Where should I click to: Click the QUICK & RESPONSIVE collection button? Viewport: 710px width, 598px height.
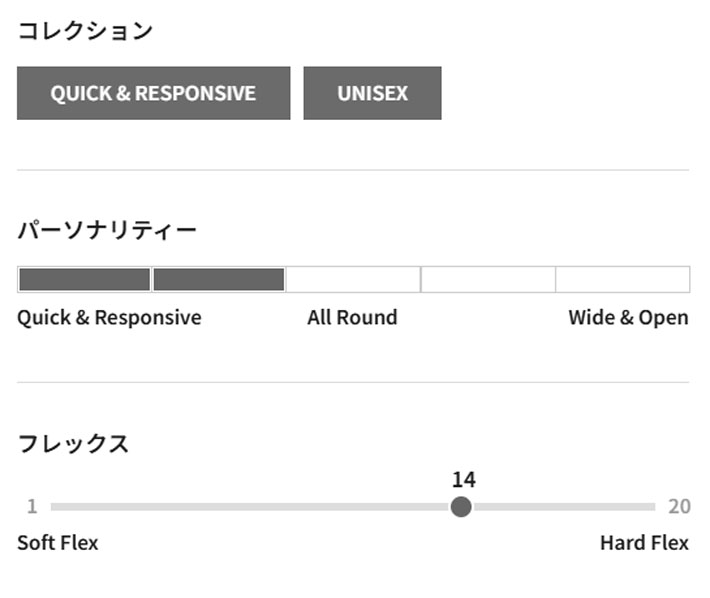click(x=153, y=93)
